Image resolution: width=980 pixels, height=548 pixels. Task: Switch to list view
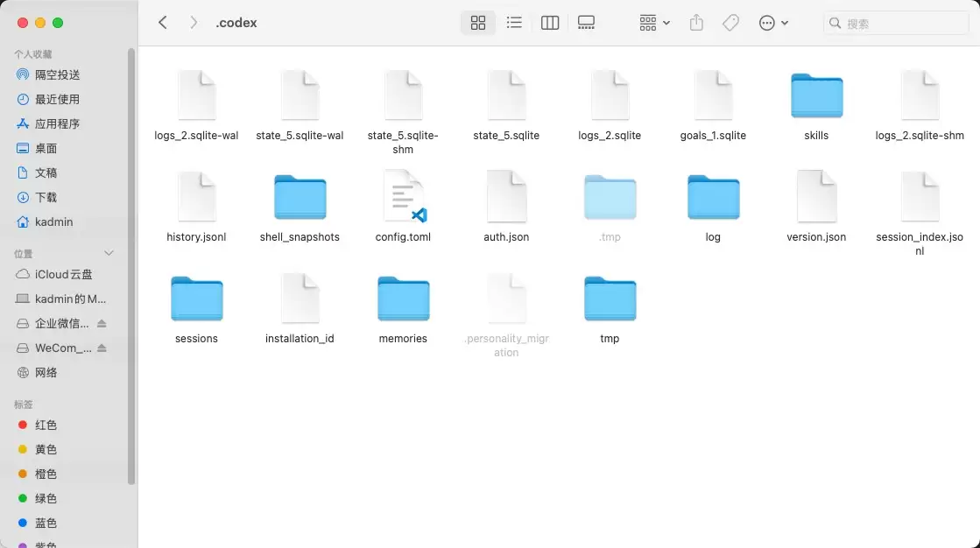point(514,23)
